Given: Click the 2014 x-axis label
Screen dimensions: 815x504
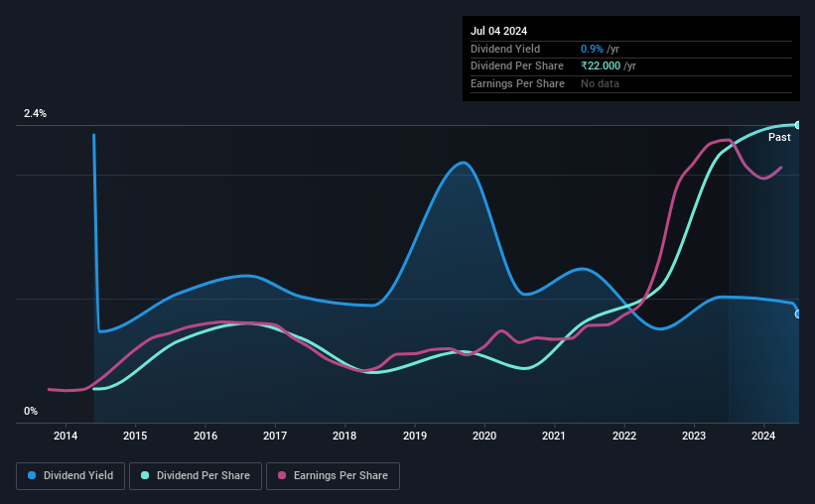Looking at the screenshot, I should (x=66, y=436).
